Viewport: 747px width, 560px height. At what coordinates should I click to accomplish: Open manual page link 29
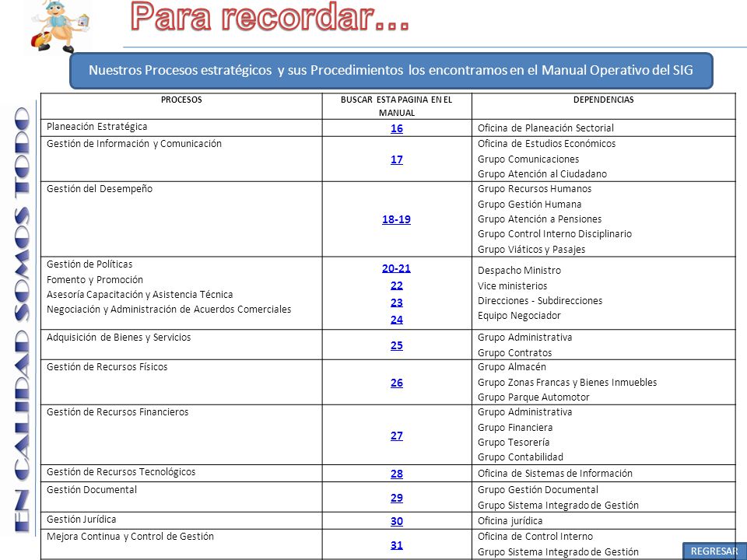396,498
